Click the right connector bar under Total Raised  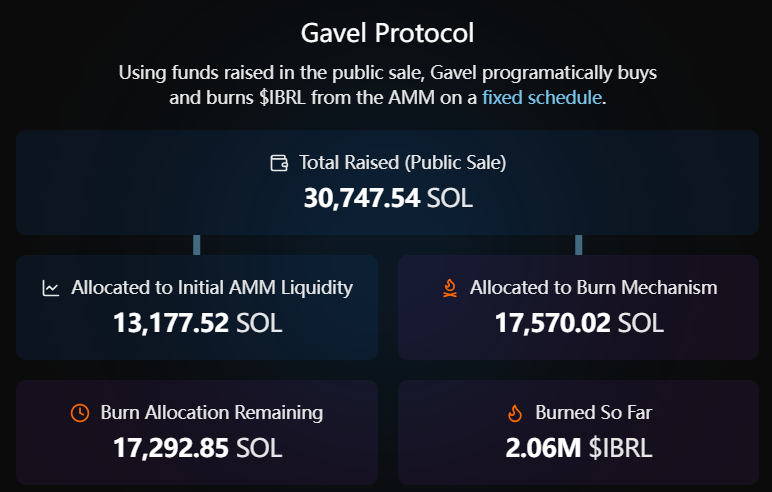point(579,245)
